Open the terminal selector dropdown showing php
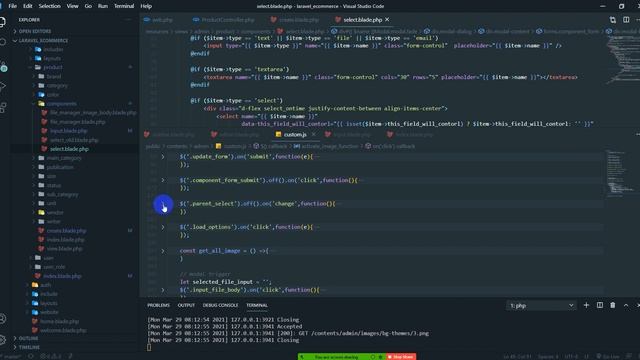Screen dimensions: 640x360 pyautogui.click(x=542, y=305)
